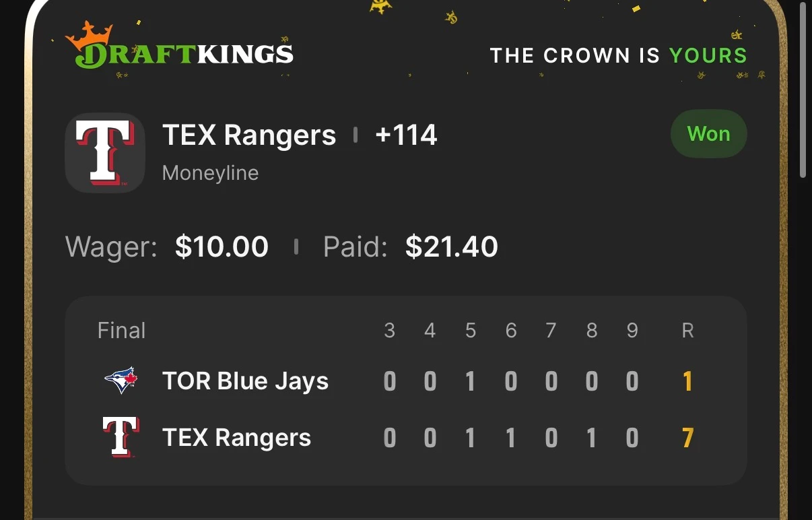Select the TEX Rangers scoreboard row
The width and height of the screenshot is (812, 520).
(x=406, y=438)
